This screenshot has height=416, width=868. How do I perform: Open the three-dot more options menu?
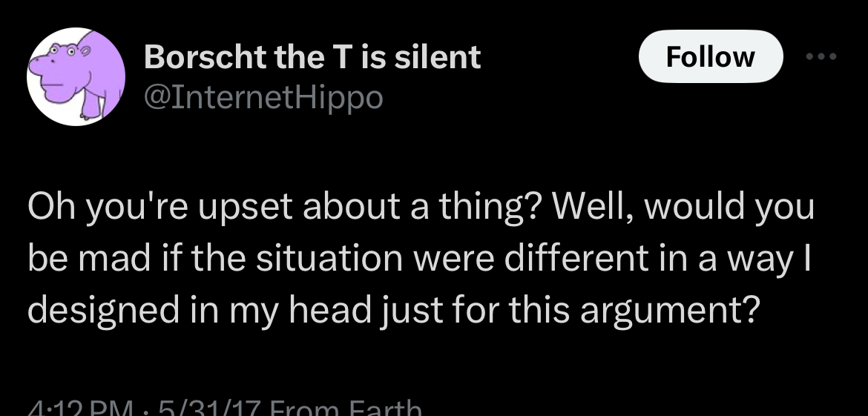821,56
